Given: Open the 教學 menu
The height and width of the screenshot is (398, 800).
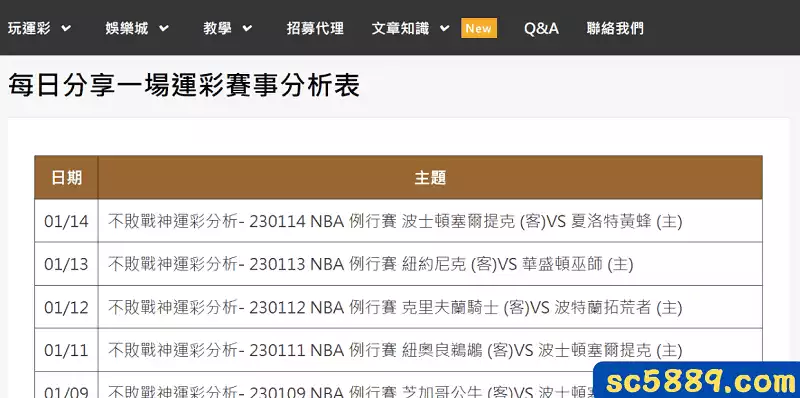Looking at the screenshot, I should 217,28.
